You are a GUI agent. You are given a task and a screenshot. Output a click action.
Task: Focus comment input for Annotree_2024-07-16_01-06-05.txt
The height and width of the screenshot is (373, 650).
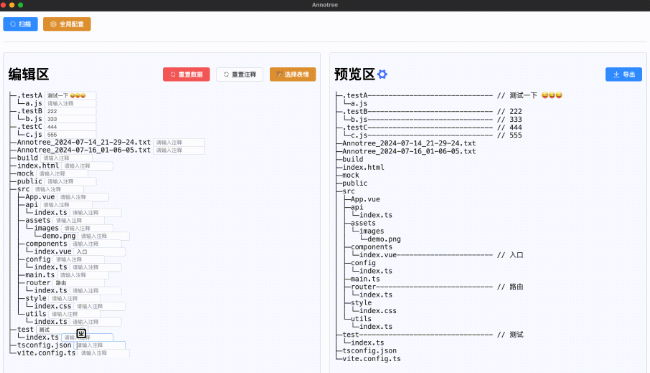(x=179, y=150)
